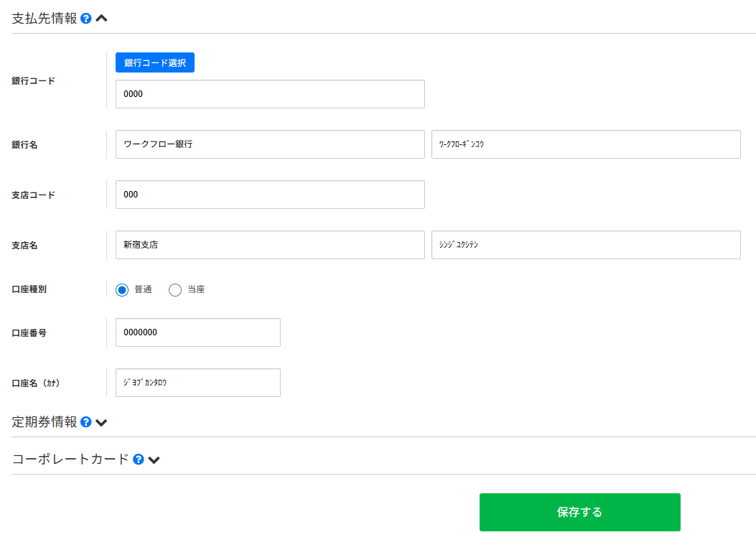Click the 銀行コード field with 0000

270,94
